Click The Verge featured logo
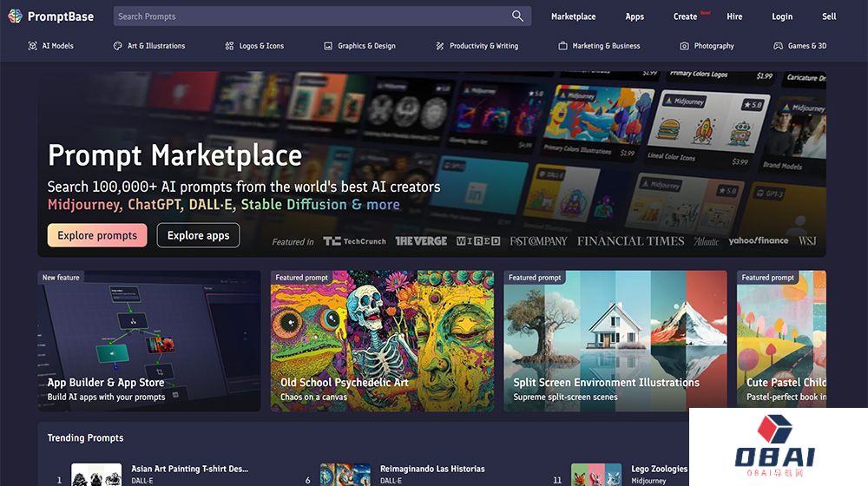Screen dimensions: 868x486 pos(421,240)
